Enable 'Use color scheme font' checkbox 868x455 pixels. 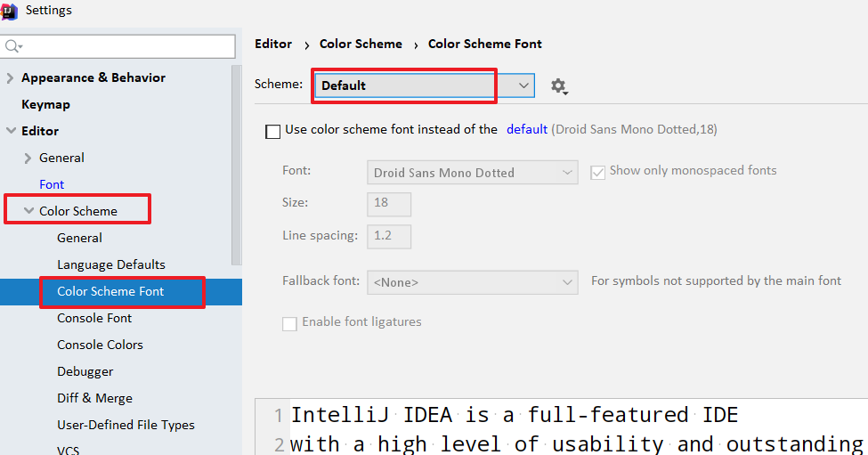(273, 131)
